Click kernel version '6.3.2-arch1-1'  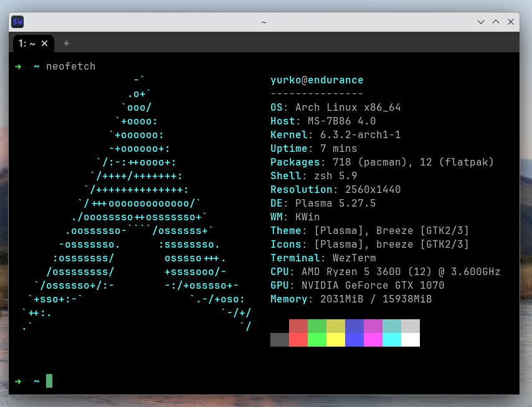(360, 135)
